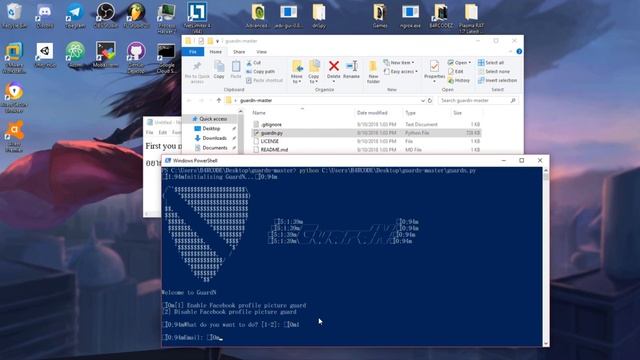Open Notepad's Edit menu

click(x=162, y=132)
